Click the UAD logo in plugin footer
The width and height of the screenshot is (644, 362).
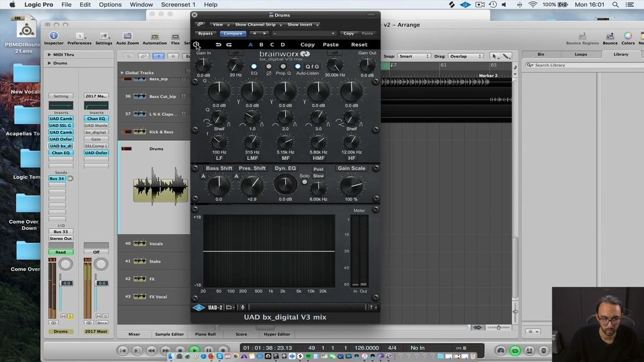coord(199,308)
